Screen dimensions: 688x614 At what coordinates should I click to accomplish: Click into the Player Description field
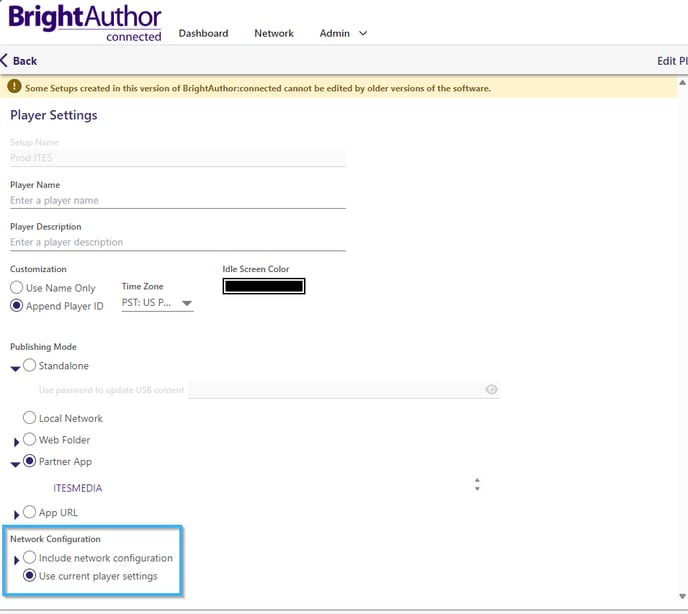(x=178, y=243)
